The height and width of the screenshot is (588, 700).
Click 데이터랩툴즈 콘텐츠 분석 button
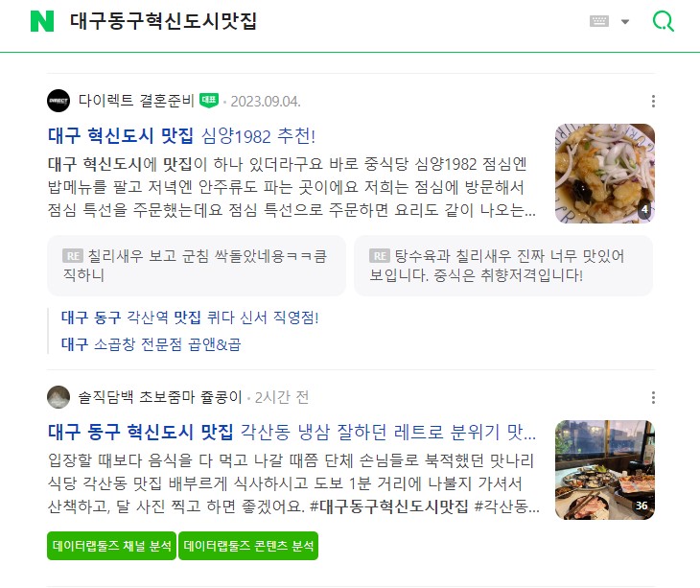(248, 546)
